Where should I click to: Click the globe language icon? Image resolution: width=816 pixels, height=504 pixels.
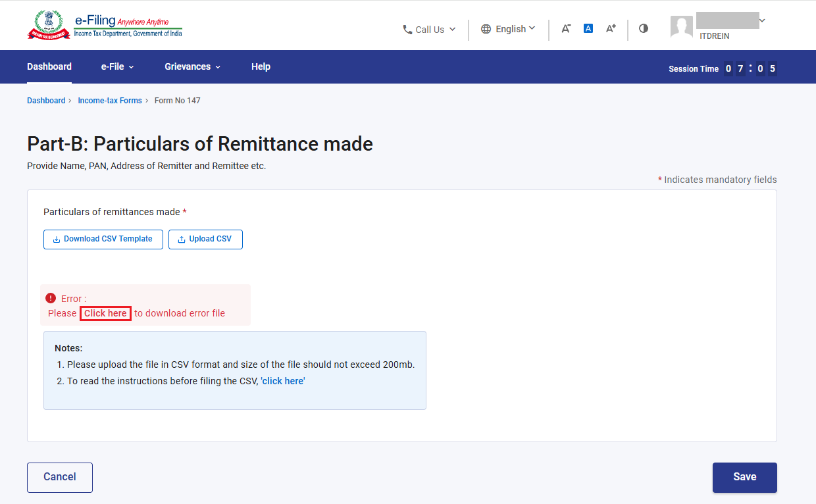point(486,29)
